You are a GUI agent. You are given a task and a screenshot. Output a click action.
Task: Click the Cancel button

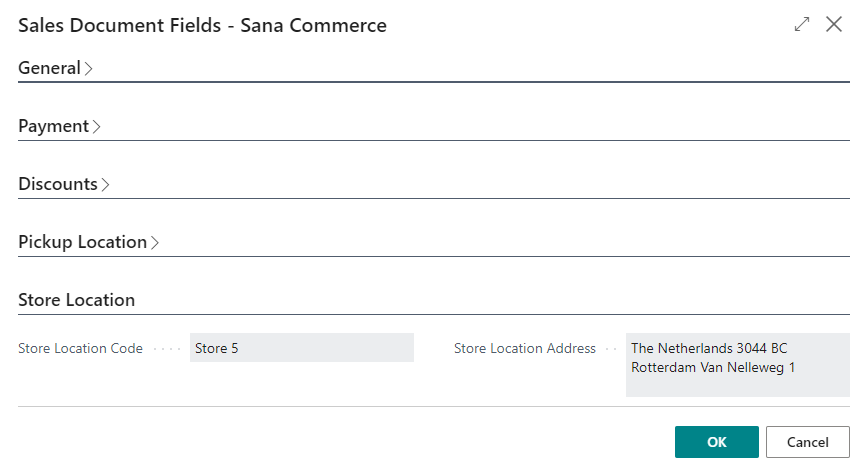click(x=807, y=442)
